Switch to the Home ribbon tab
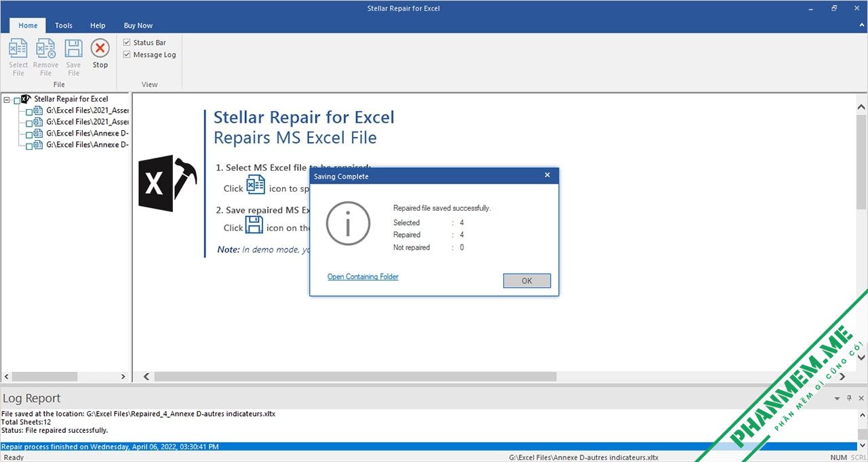Image resolution: width=868 pixels, height=462 pixels. (x=28, y=26)
